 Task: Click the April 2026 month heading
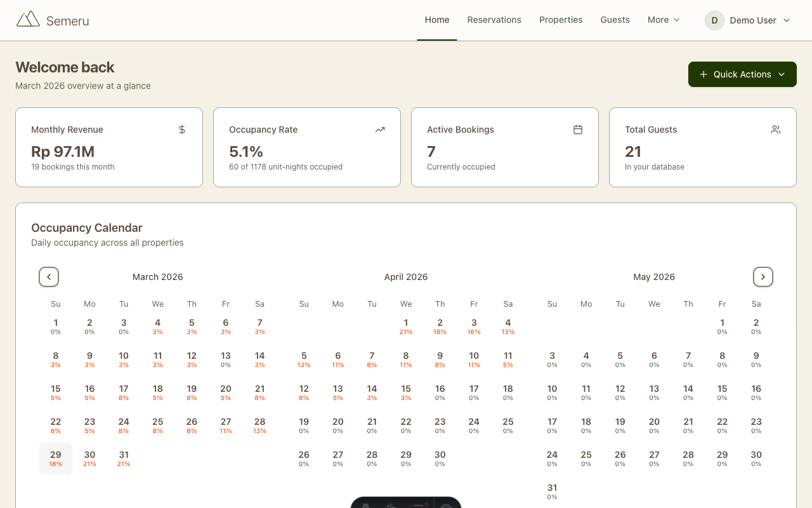pyautogui.click(x=406, y=277)
